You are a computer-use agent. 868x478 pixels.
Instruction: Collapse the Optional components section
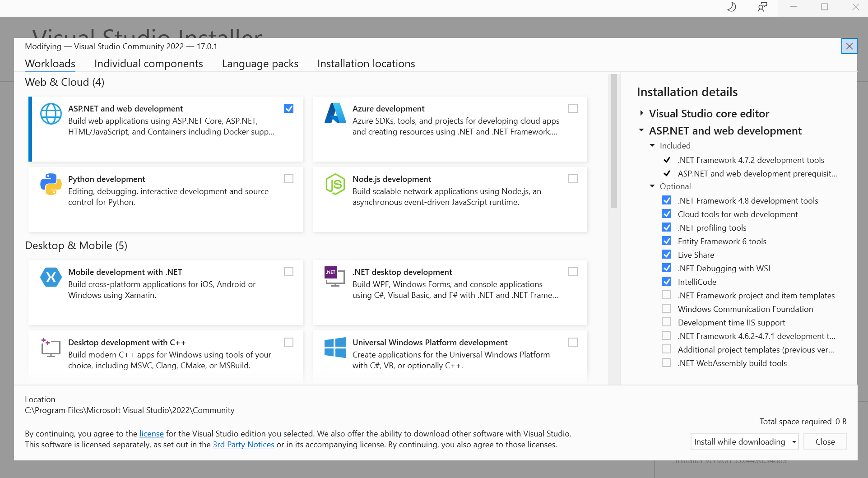652,186
